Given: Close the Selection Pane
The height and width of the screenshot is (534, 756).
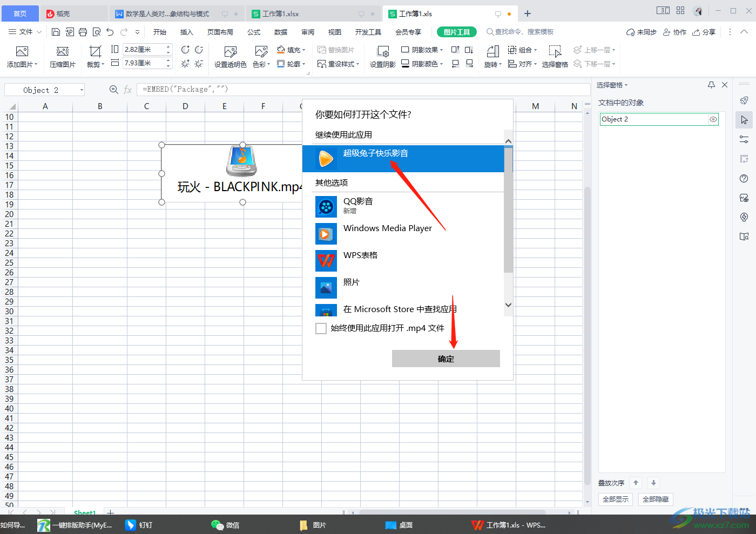Looking at the screenshot, I should point(725,85).
